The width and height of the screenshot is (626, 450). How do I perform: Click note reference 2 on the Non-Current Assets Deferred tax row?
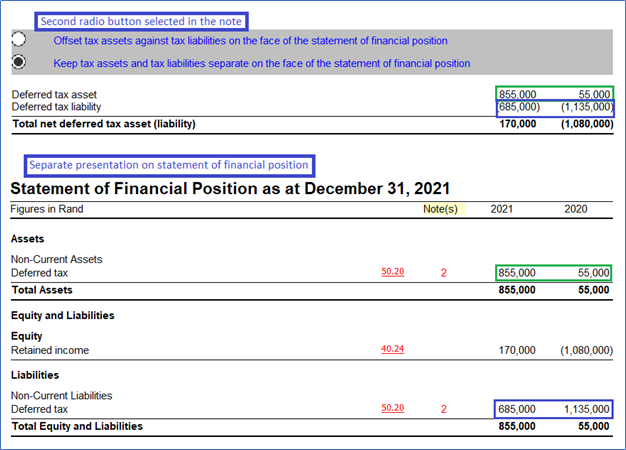pyautogui.click(x=443, y=273)
